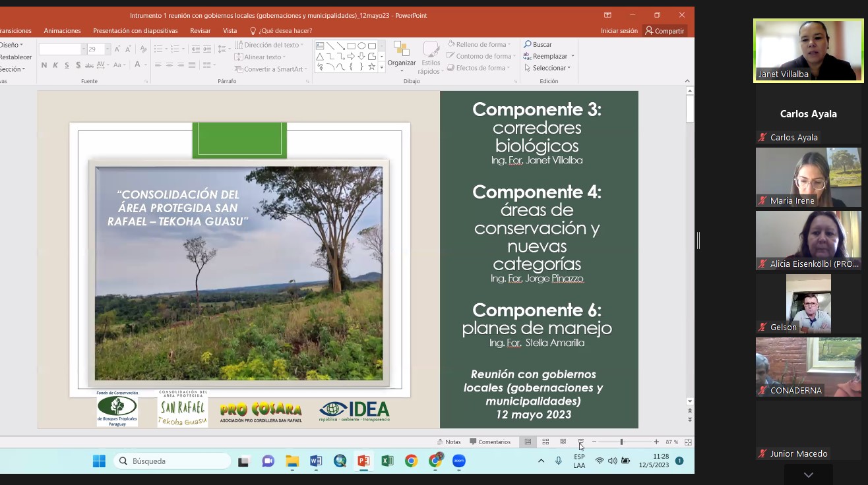This screenshot has height=485, width=868.
Task: Decrease font size with the A down icon
Action: pos(128,49)
